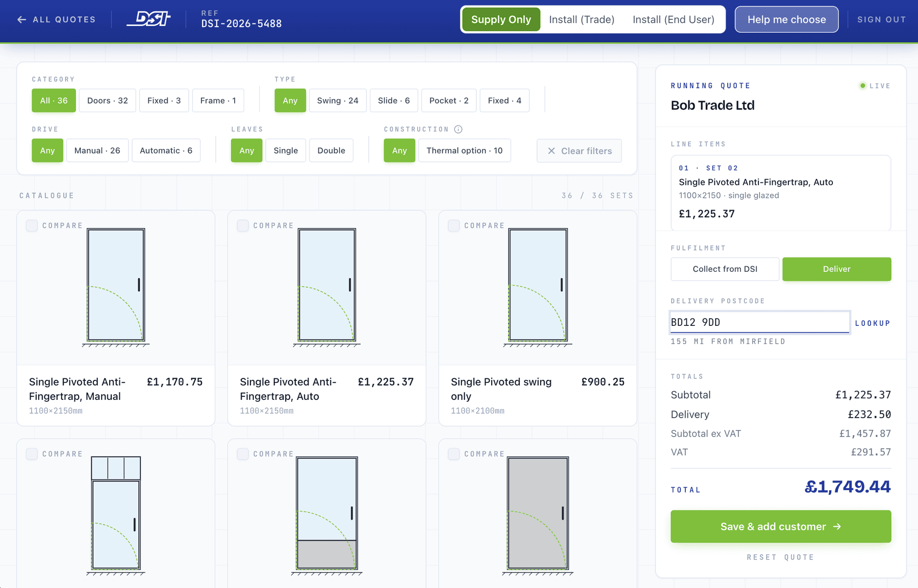Click the 1100×2100mm dimension text
918x588 pixels.
(x=477, y=411)
